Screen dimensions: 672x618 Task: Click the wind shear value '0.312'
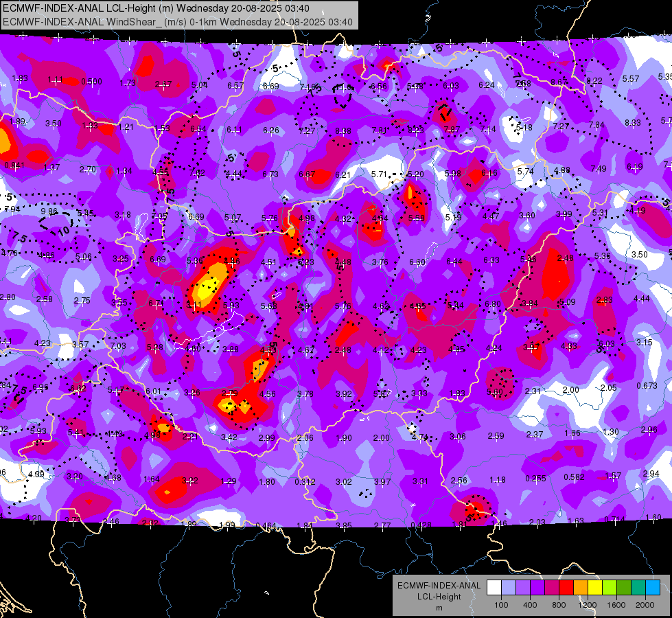305,481
